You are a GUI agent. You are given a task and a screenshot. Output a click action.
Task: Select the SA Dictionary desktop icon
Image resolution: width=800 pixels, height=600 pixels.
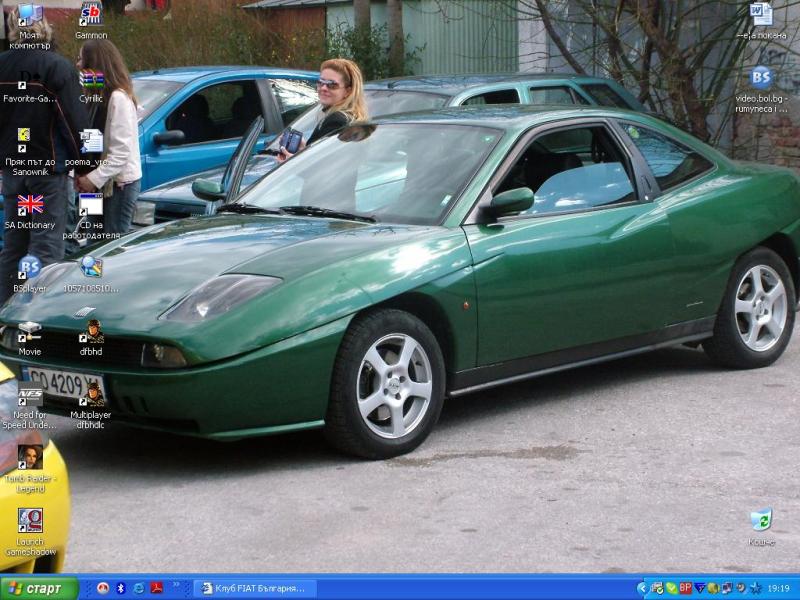[30, 205]
